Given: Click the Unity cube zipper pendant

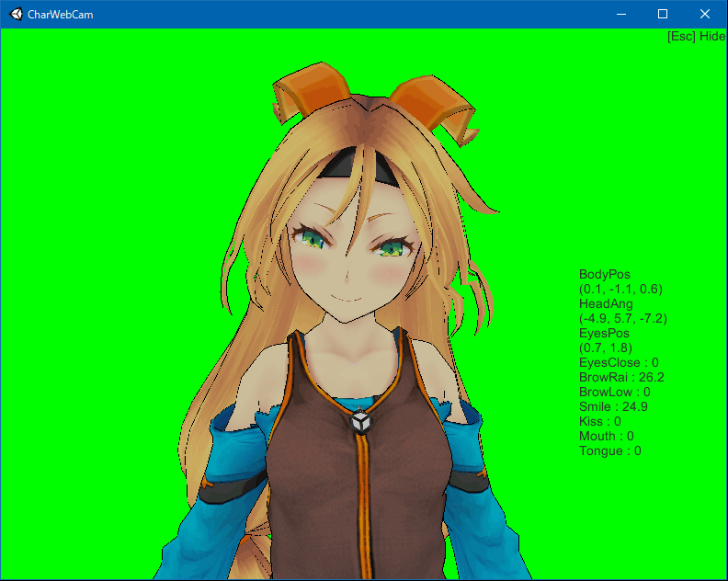Looking at the screenshot, I should (360, 422).
